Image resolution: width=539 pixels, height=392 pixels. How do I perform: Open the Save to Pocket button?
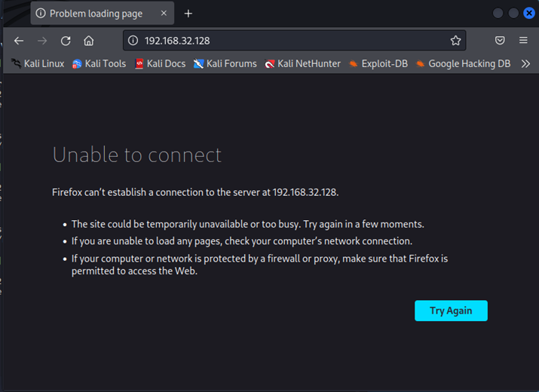pyautogui.click(x=500, y=41)
